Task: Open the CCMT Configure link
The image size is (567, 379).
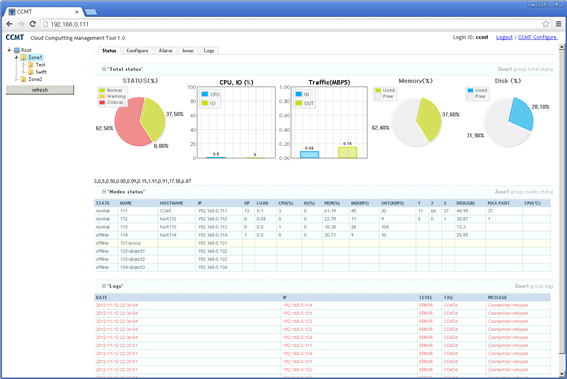Action: tap(537, 37)
